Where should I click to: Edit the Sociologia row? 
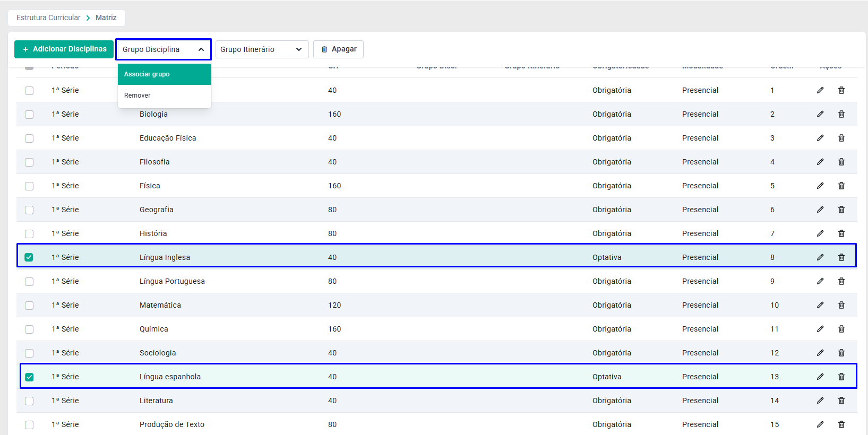tap(820, 353)
